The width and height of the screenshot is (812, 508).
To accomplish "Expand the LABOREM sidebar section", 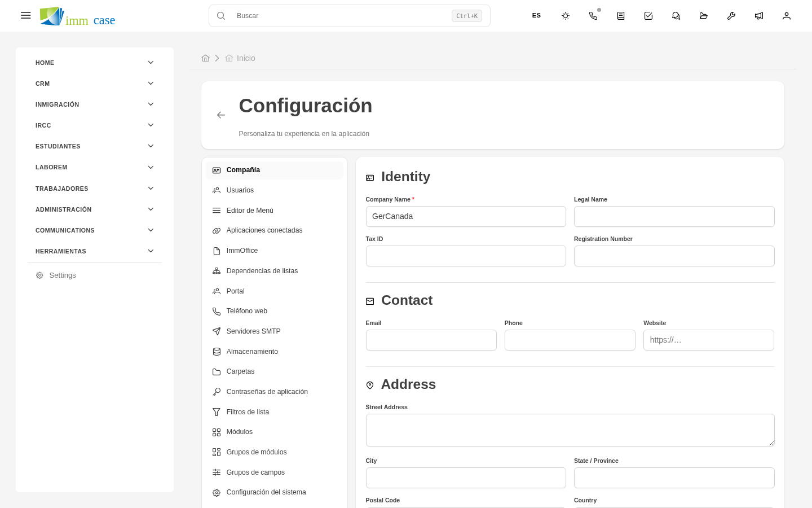I will coord(95,167).
